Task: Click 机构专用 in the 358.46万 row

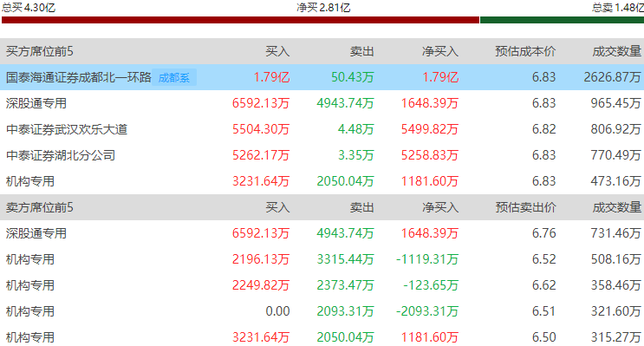Action: coord(30,285)
